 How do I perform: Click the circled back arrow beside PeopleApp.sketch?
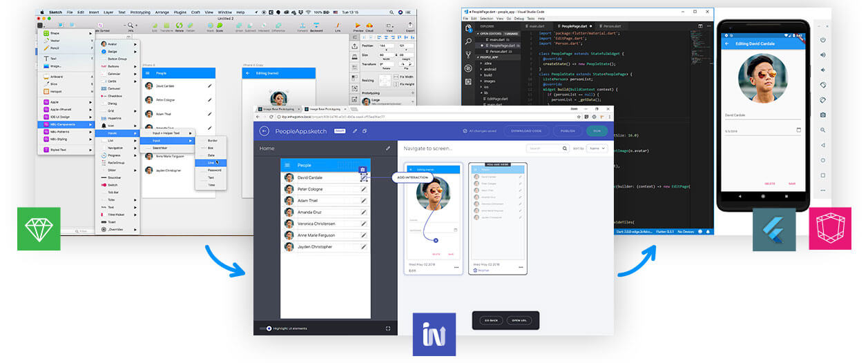pyautogui.click(x=264, y=131)
